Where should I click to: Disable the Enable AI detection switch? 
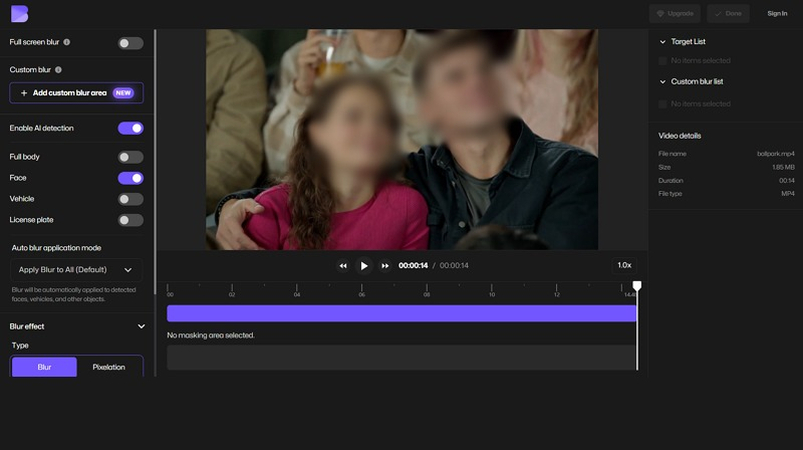pos(131,128)
